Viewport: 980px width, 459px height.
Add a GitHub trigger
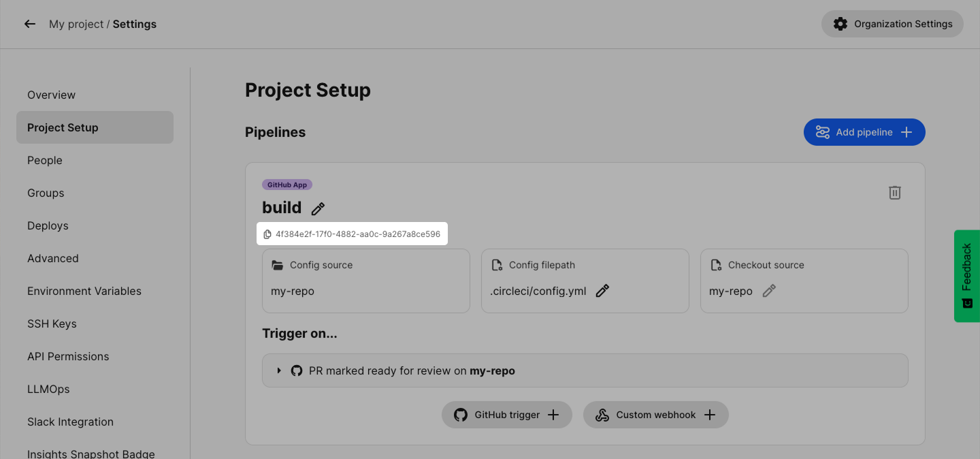(506, 415)
